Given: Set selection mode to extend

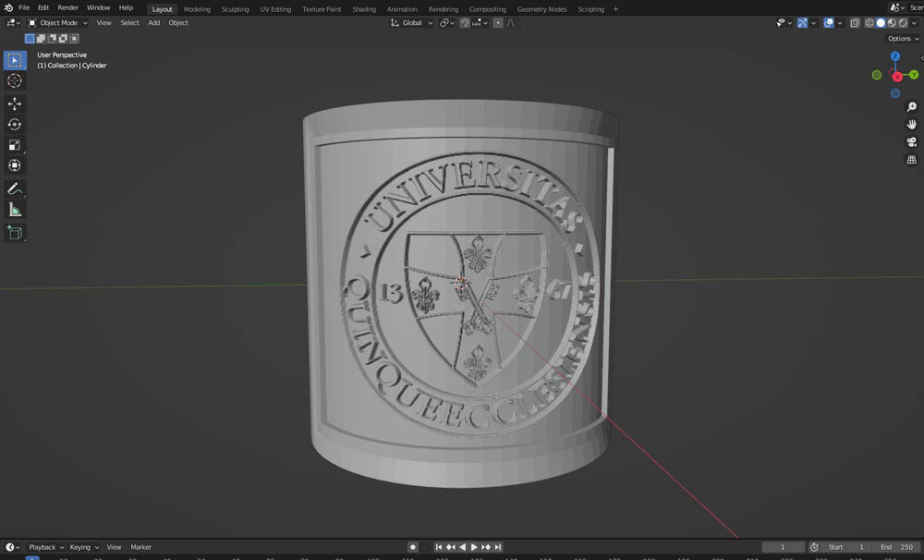Looking at the screenshot, I should (x=41, y=38).
